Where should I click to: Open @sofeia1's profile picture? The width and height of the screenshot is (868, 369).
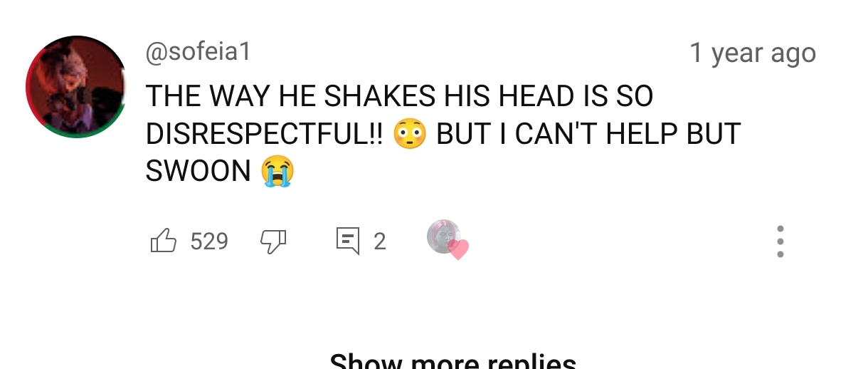(x=76, y=86)
